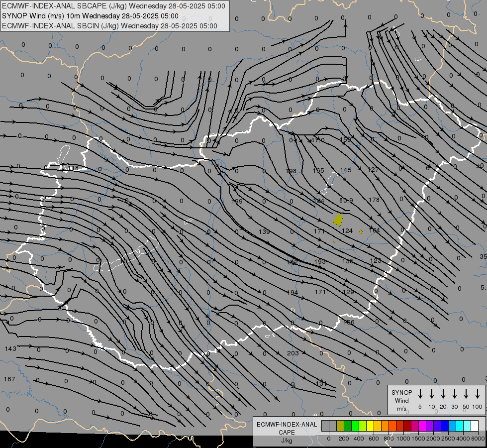Viewport: 487px width, 448px height.
Task: Select the bright magenta CAPE legend swatch
Action: (422, 426)
